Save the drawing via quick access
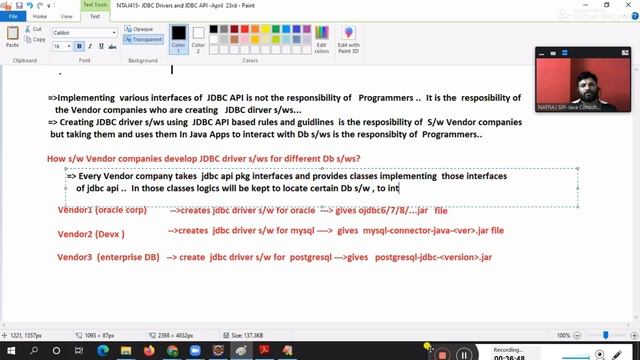The width and height of the screenshot is (640, 360). click(x=19, y=5)
